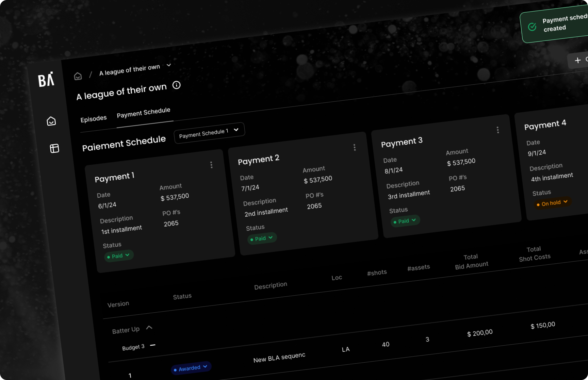This screenshot has width=588, height=380.
Task: Click the 40 shots cell
Action: [x=386, y=345]
